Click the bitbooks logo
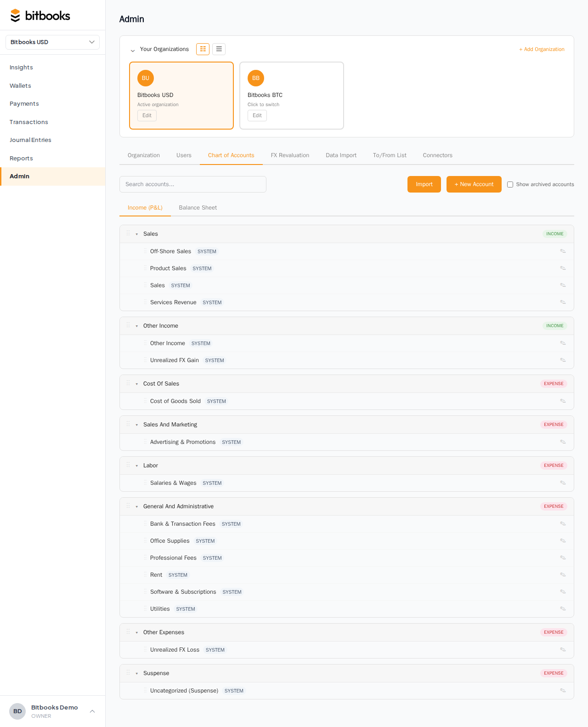This screenshot has width=588, height=727. tap(40, 16)
